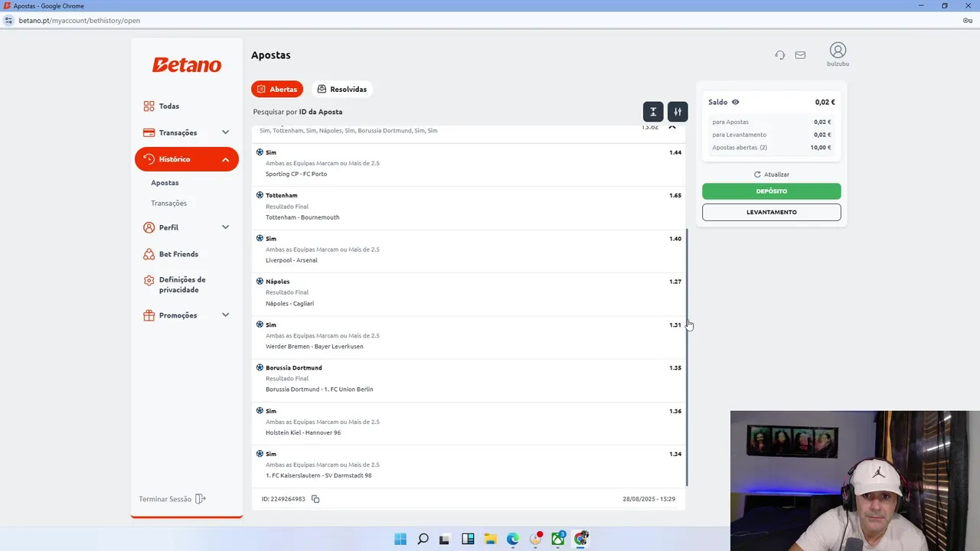
Task: Click football icon on Tottenham selection
Action: (x=260, y=195)
